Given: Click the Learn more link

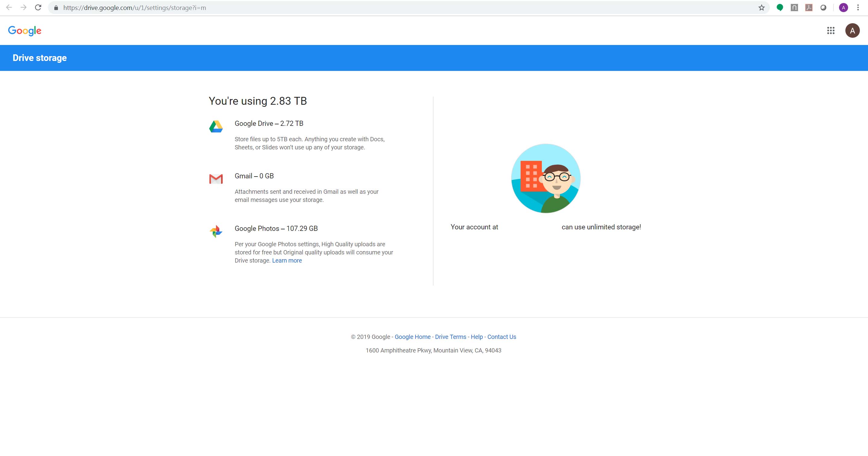Looking at the screenshot, I should 287,260.
